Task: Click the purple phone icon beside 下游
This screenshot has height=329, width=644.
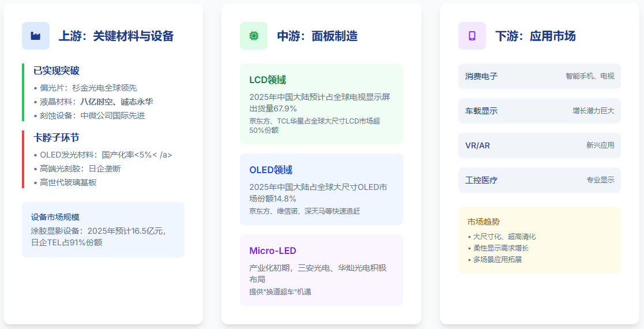Action: pyautogui.click(x=472, y=36)
